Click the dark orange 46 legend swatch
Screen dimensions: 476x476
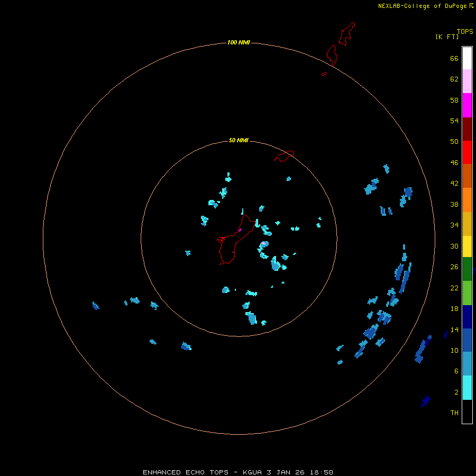(x=467, y=176)
